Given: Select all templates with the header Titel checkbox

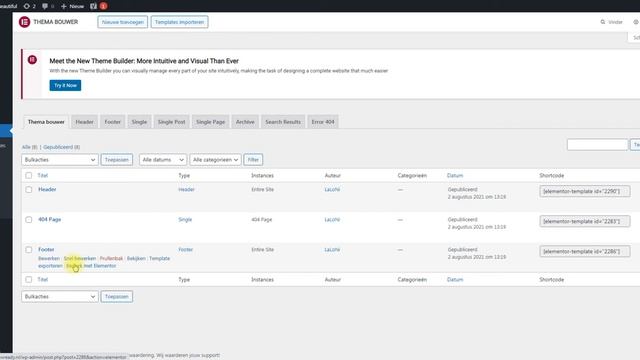Looking at the screenshot, I should pos(29,176).
